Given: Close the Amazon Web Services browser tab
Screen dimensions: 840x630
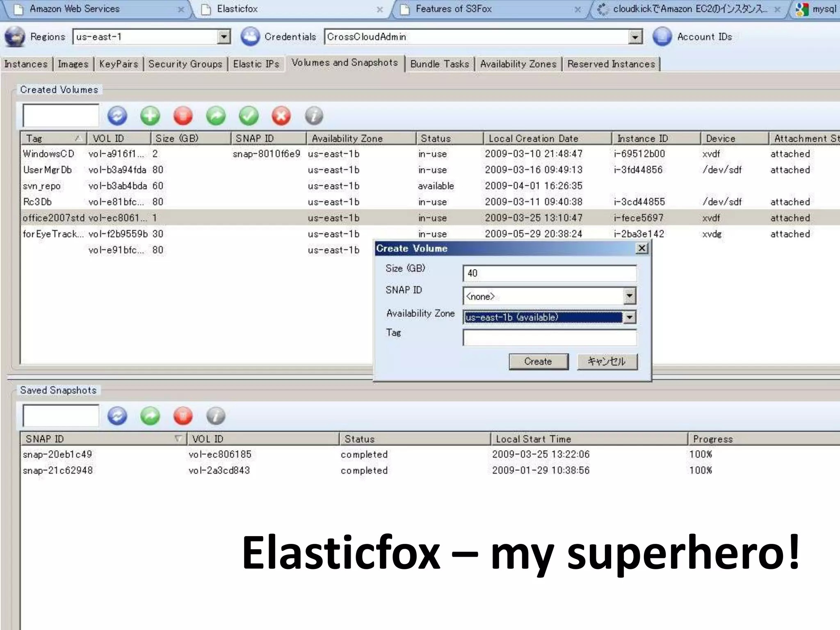Looking at the screenshot, I should tap(180, 9).
